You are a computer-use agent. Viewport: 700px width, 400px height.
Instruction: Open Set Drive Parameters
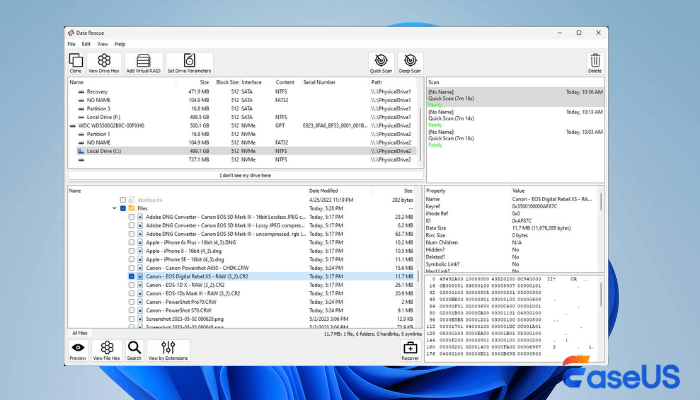188,62
